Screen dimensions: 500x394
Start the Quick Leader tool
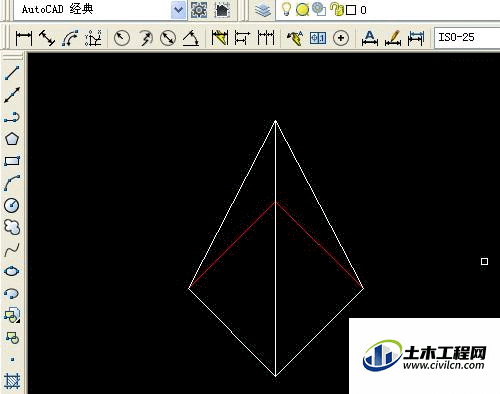coord(295,38)
